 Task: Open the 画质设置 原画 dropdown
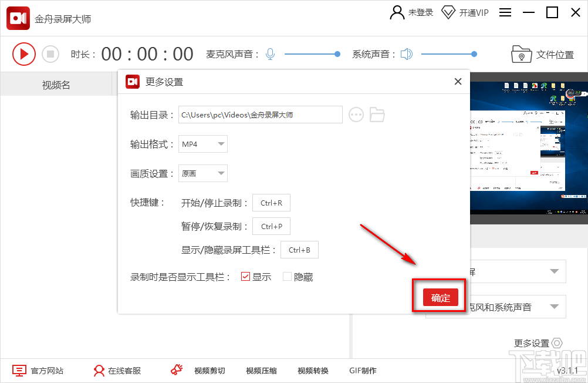[203, 173]
